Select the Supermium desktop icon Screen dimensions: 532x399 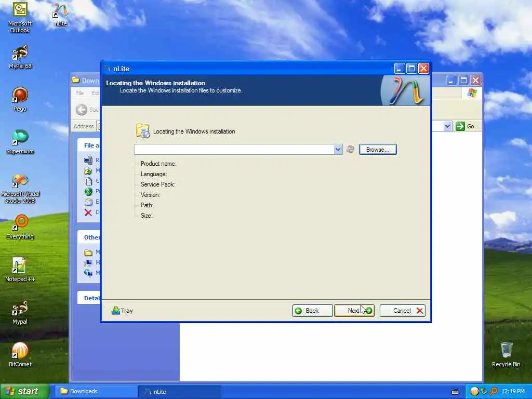pos(20,142)
